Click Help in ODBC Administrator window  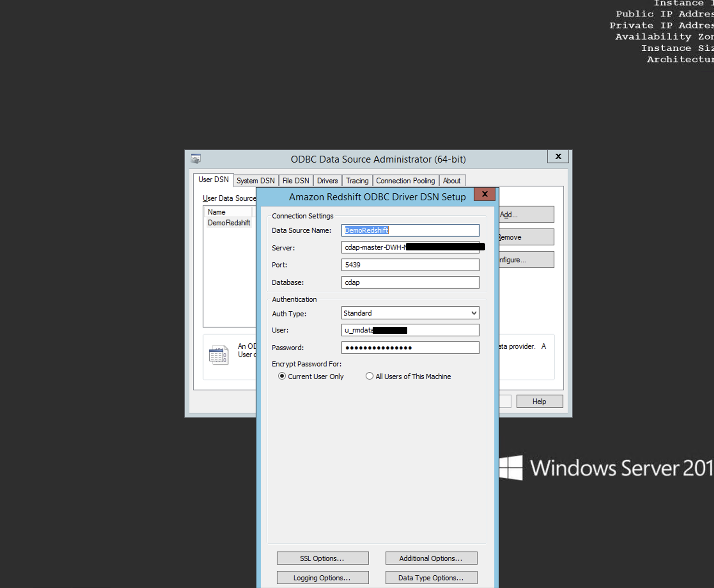(540, 401)
